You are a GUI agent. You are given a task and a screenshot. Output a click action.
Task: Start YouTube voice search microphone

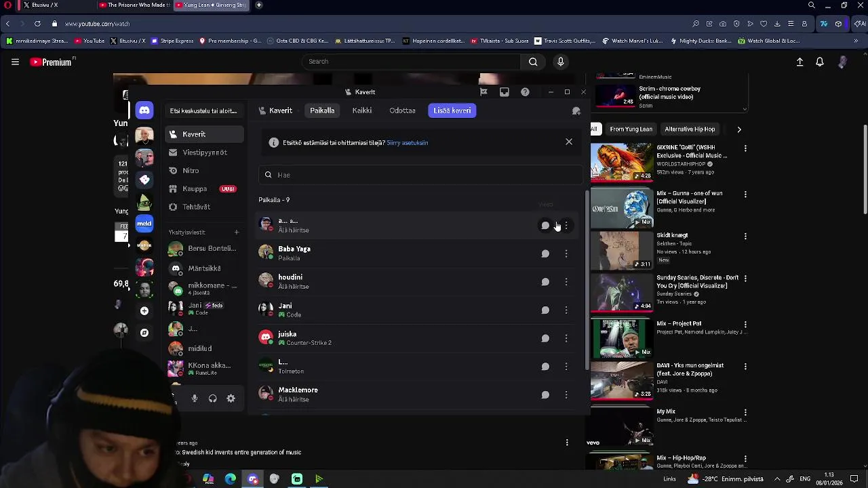click(x=560, y=62)
